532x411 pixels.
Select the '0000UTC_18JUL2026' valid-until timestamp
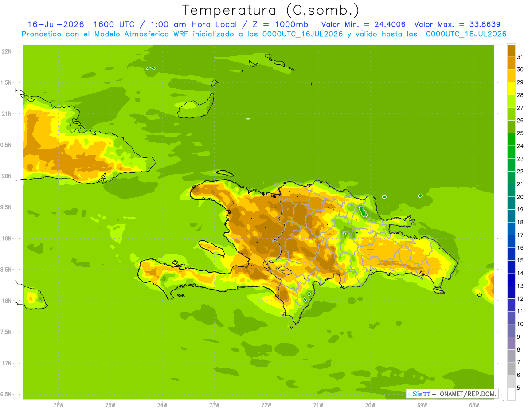coord(466,34)
